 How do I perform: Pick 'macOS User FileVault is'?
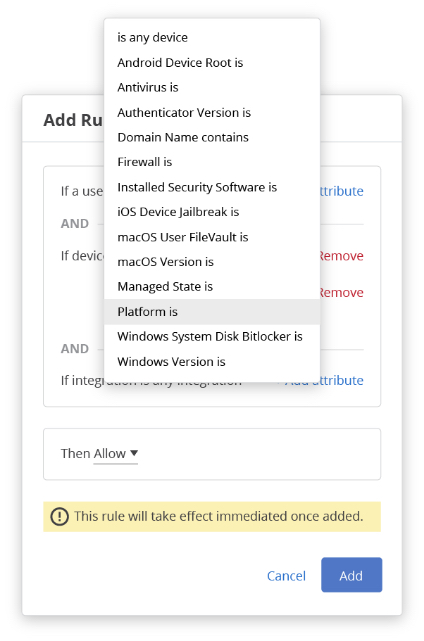[x=212, y=237]
